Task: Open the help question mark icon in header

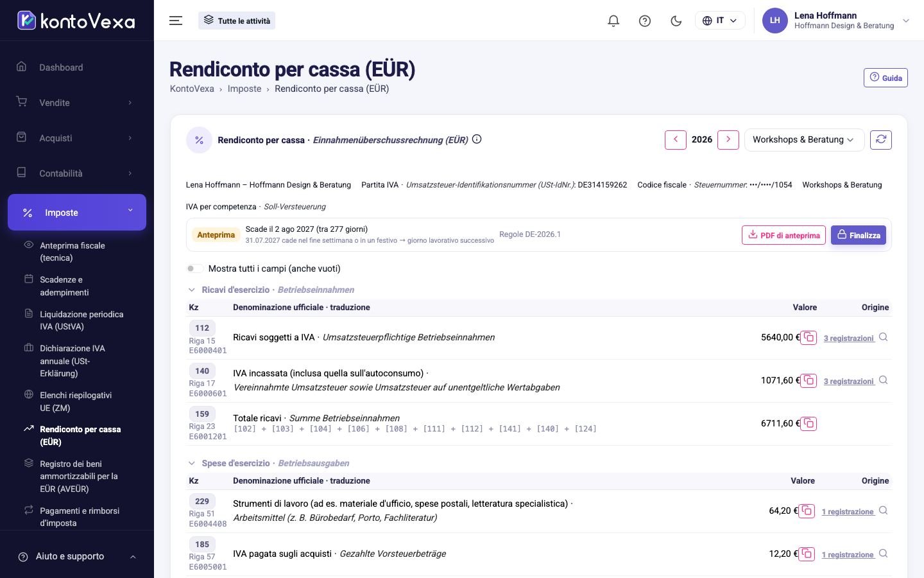Action: pos(645,21)
